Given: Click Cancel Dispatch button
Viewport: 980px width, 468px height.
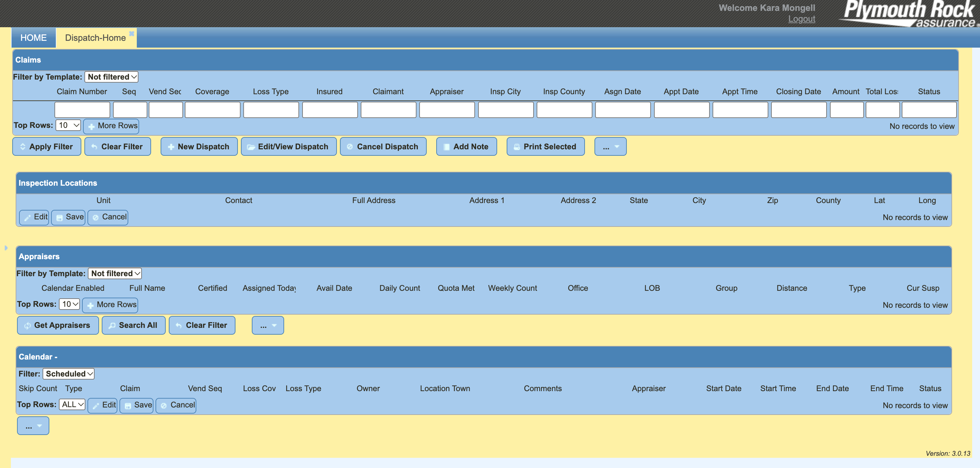Looking at the screenshot, I should click(x=383, y=146).
